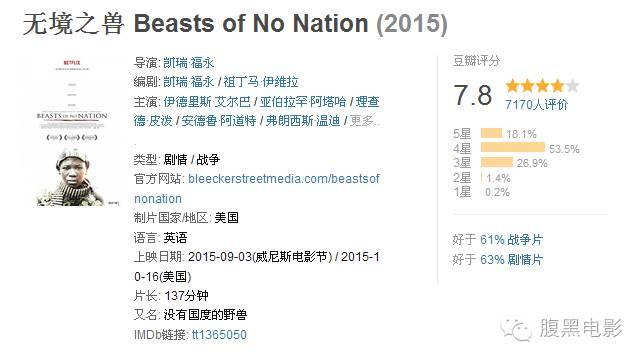
Task: Open the Beasts of No Nation poster
Action: (72, 131)
